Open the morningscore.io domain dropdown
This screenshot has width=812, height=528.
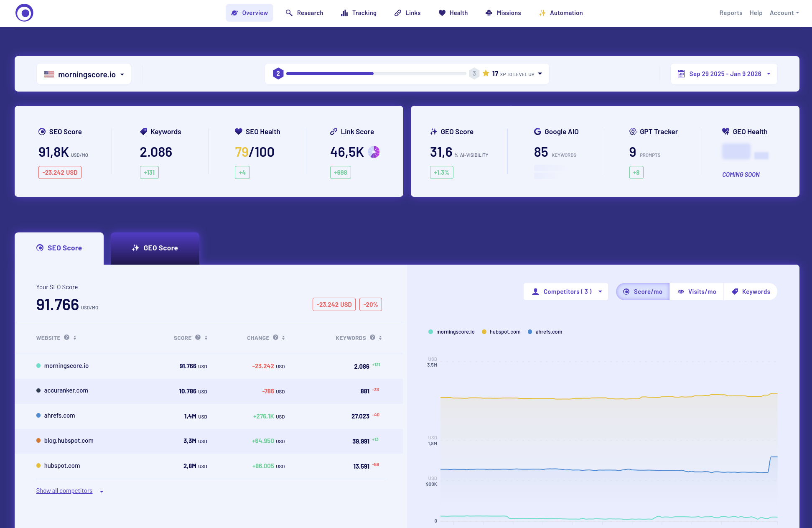tap(84, 74)
